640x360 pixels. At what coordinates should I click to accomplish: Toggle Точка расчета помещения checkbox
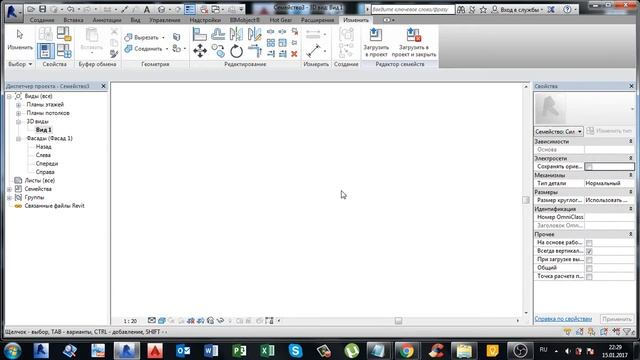tap(589, 277)
